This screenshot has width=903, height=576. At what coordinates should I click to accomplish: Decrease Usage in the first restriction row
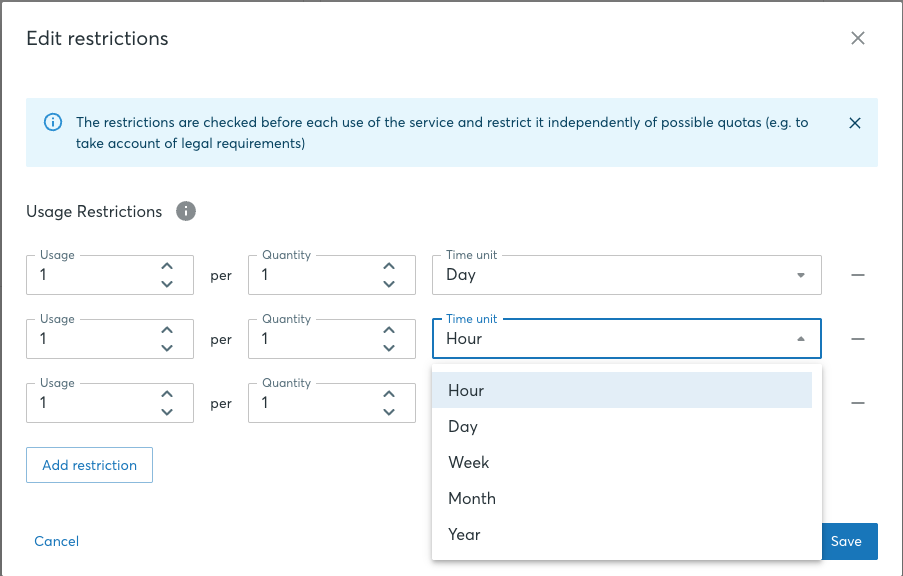(x=167, y=284)
